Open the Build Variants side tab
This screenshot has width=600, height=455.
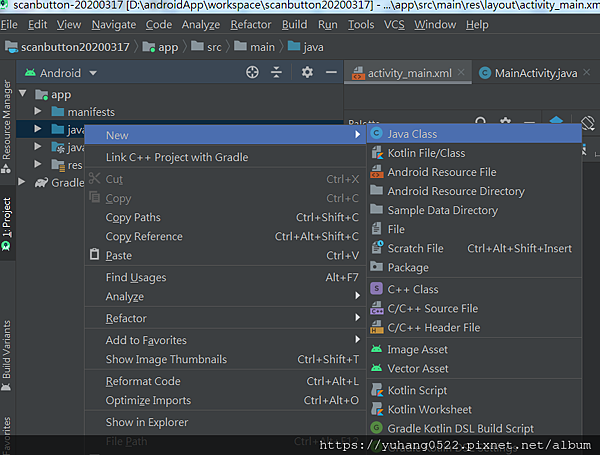(7, 356)
